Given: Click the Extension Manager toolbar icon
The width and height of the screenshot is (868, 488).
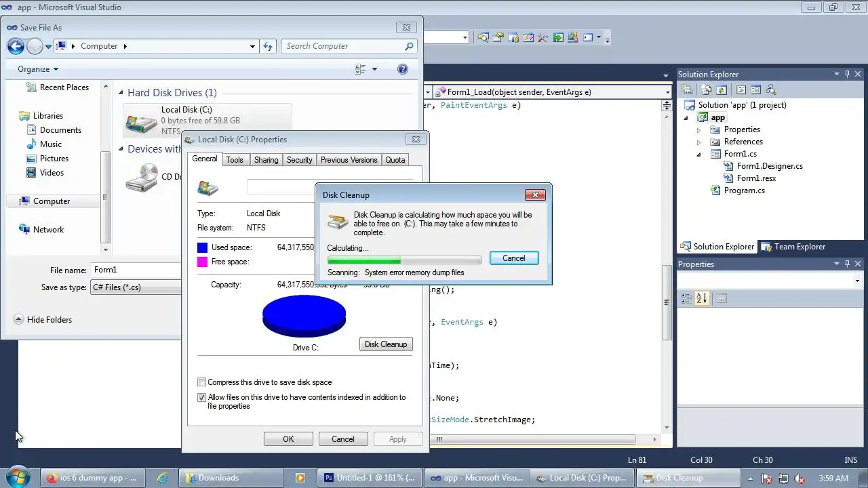Looking at the screenshot, I should click(572, 38).
